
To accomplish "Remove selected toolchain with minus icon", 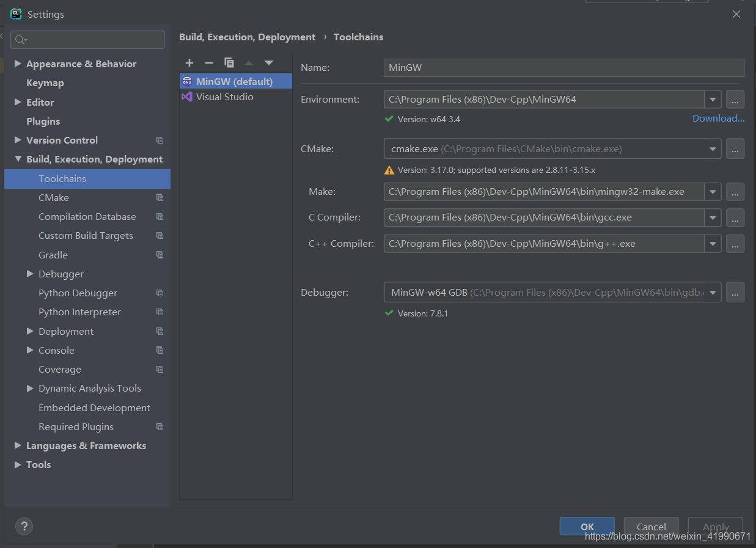I will [209, 63].
